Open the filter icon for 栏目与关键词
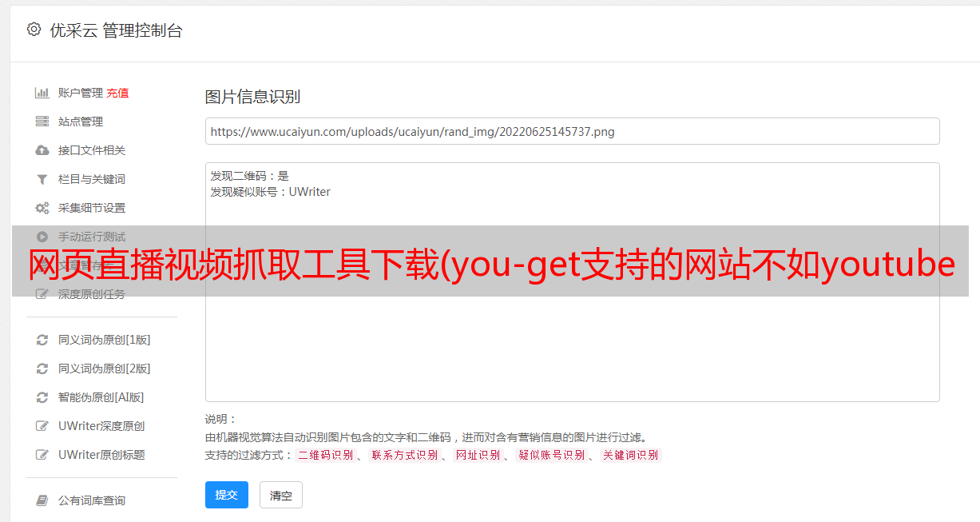 click(42, 179)
